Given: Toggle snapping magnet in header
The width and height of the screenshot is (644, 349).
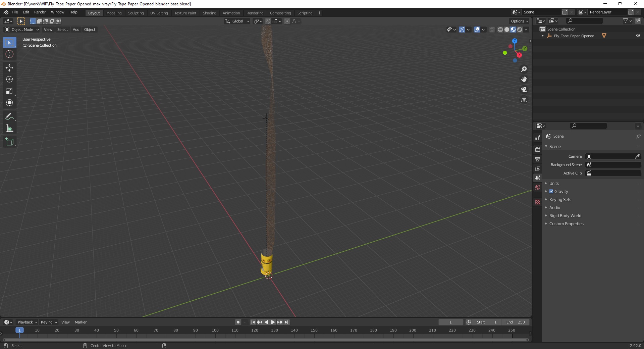Looking at the screenshot, I should 268,21.
